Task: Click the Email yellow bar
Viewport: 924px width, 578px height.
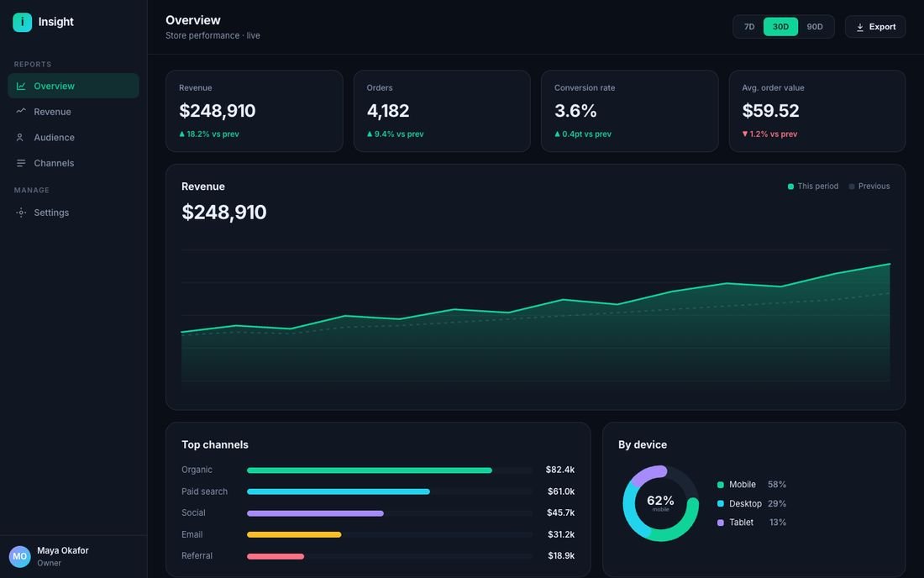Action: 294,535
